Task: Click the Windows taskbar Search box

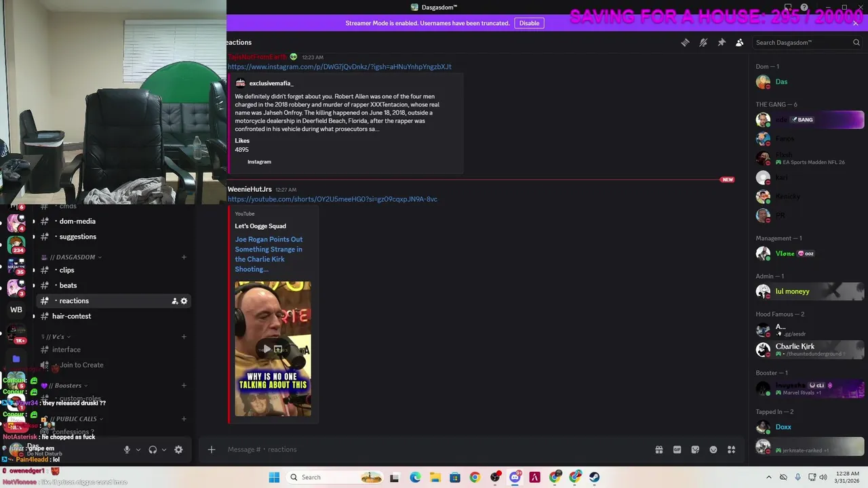Action: click(x=336, y=477)
